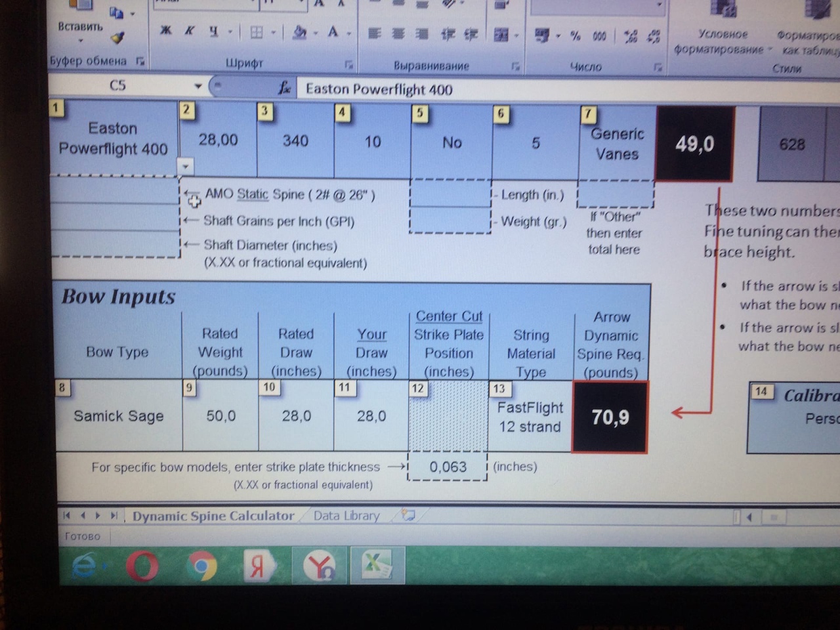Go to next sheet navigation arrow
Screen dimensions: 840x630
pos(98,515)
